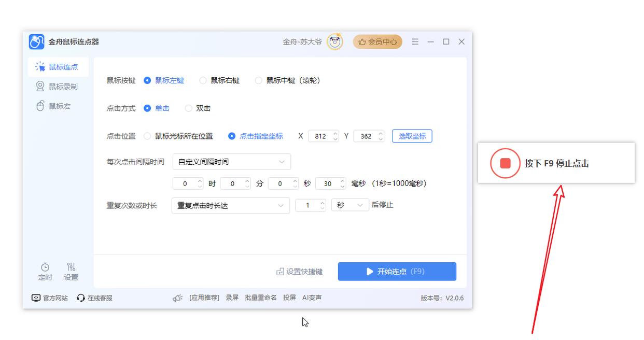Click the X coordinate input field
The width and height of the screenshot is (644, 340).
click(320, 136)
